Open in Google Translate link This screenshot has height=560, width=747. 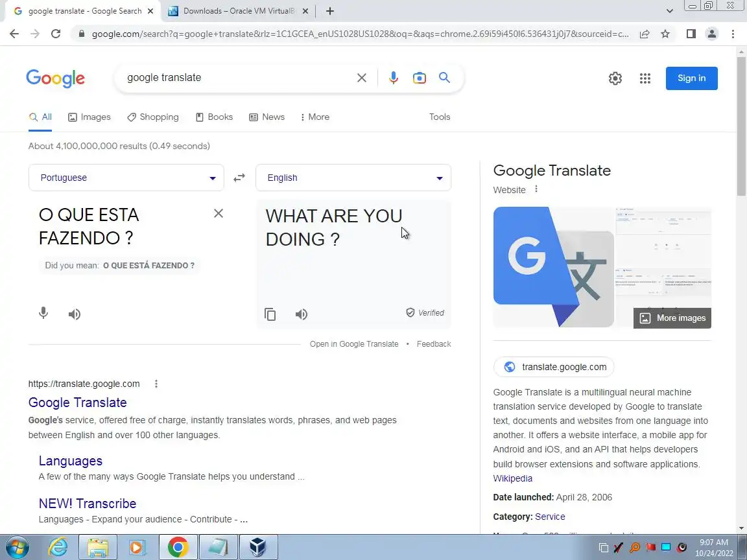354,344
